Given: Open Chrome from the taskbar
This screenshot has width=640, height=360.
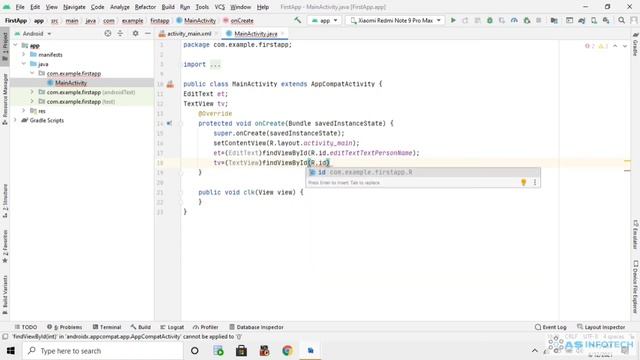Looking at the screenshot, I should (x=287, y=351).
